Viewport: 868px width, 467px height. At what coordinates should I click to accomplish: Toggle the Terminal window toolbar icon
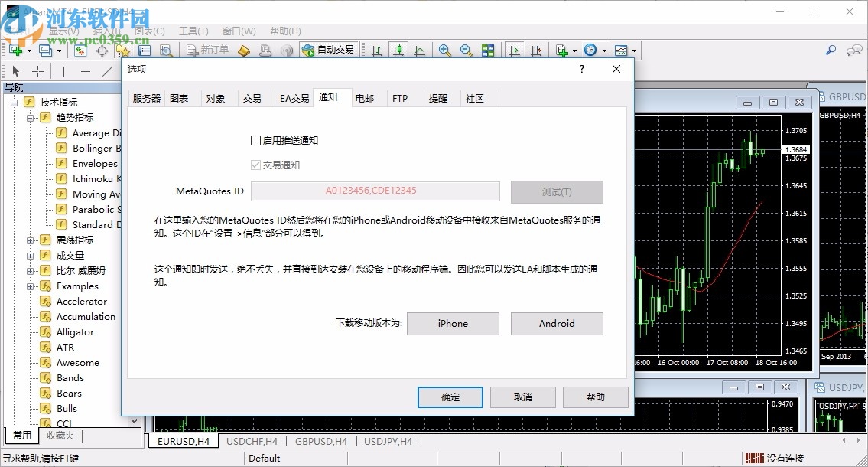point(145,51)
